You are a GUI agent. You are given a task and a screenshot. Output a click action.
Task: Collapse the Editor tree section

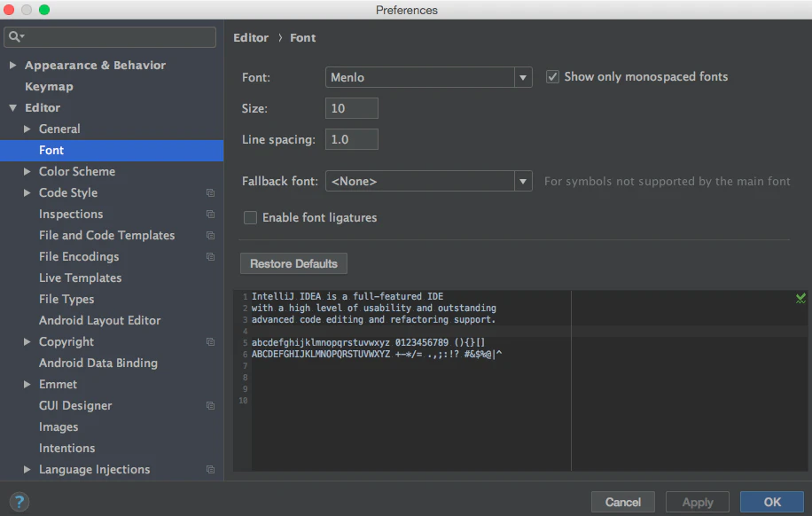click(13, 108)
